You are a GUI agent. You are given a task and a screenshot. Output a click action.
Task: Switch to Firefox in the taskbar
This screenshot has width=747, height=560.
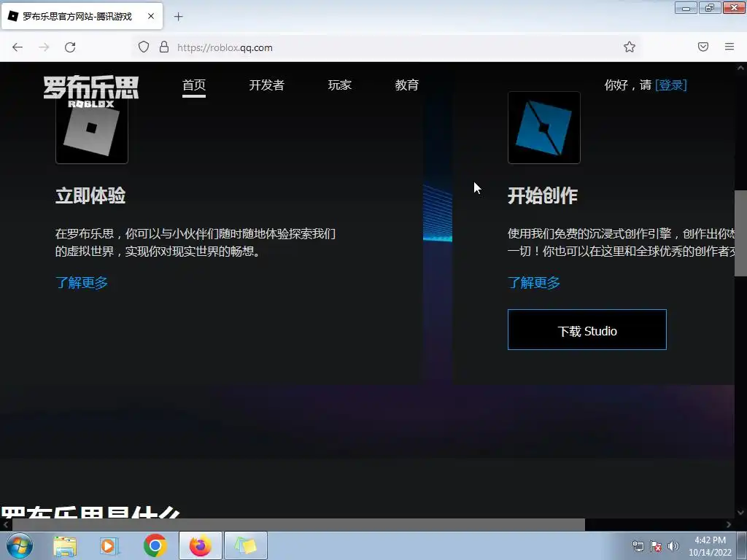[201, 545]
